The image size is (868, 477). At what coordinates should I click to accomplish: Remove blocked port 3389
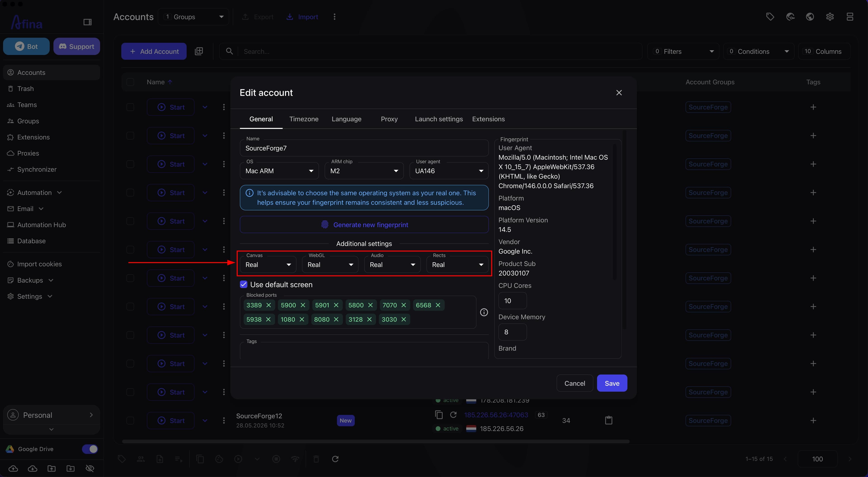coord(269,305)
